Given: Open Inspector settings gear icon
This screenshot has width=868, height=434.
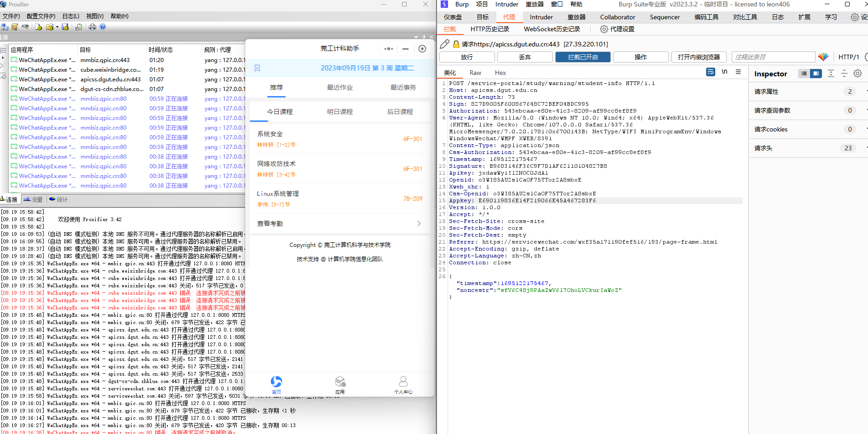Looking at the screenshot, I should pos(857,74).
